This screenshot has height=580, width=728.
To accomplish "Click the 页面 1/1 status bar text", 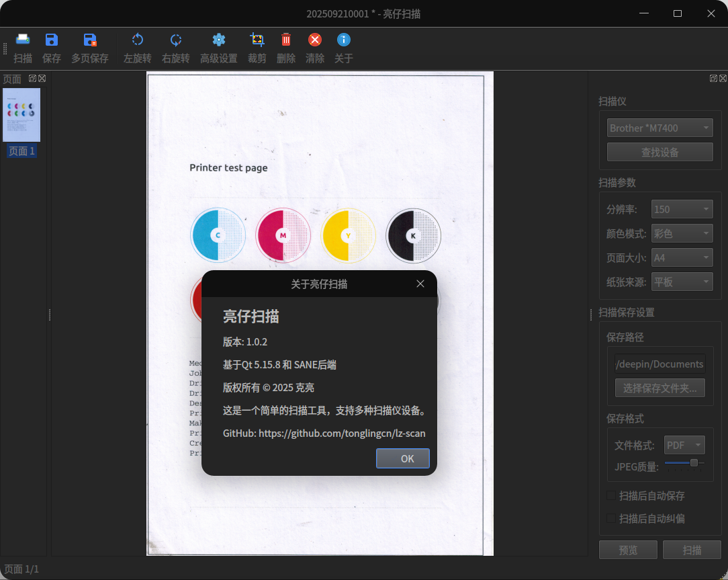I will pyautogui.click(x=21, y=569).
